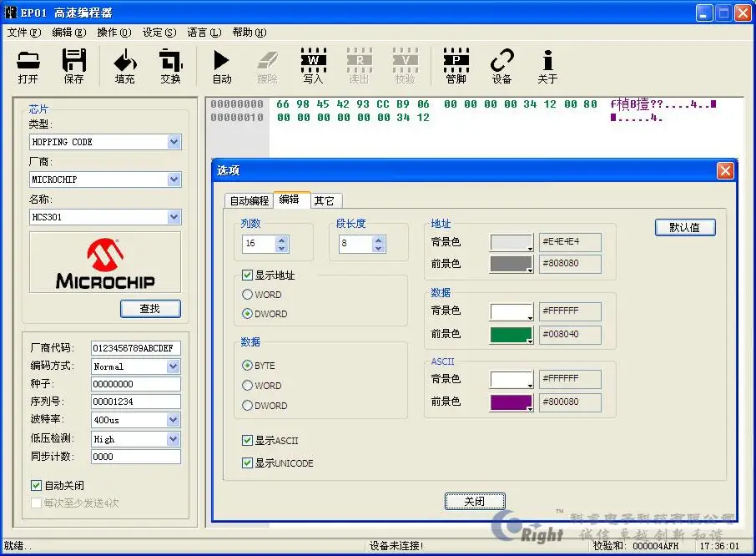Select the 交换 (Swap) toolbar icon
Image resolution: width=756 pixels, height=556 pixels.
pos(171,66)
